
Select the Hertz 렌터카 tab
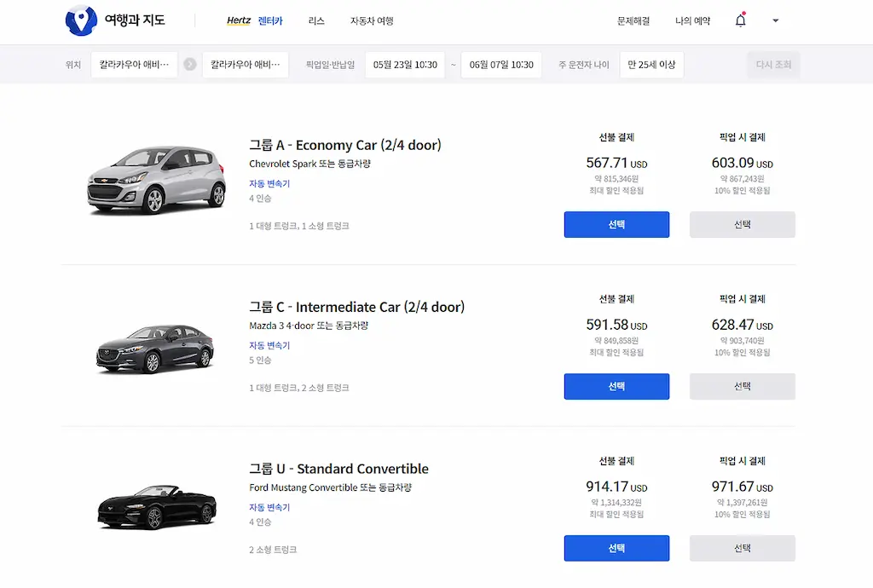point(257,20)
